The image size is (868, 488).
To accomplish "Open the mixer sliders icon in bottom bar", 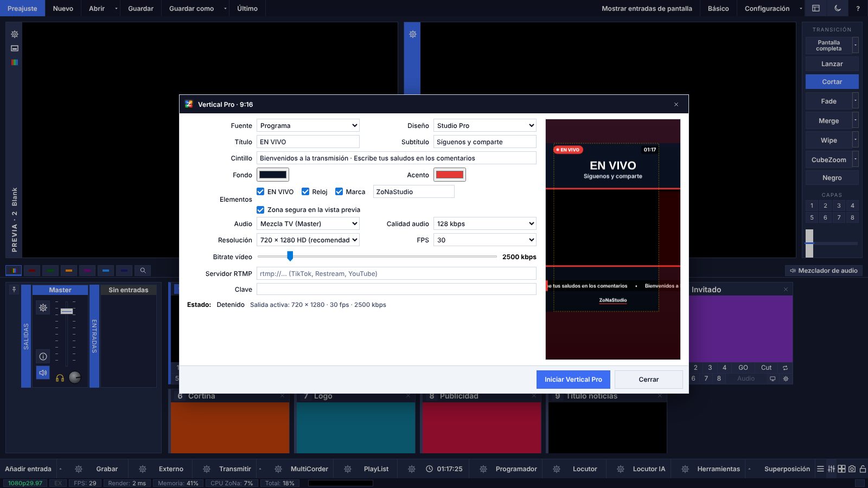I will pyautogui.click(x=831, y=469).
